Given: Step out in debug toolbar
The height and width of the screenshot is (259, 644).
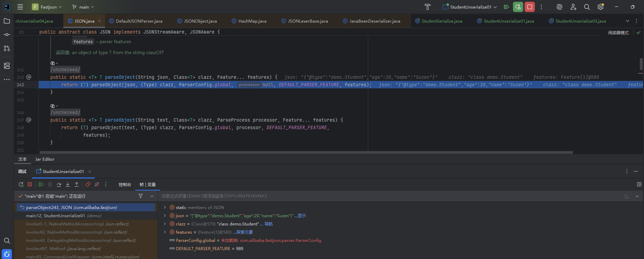Looking at the screenshot, I should pyautogui.click(x=77, y=184).
